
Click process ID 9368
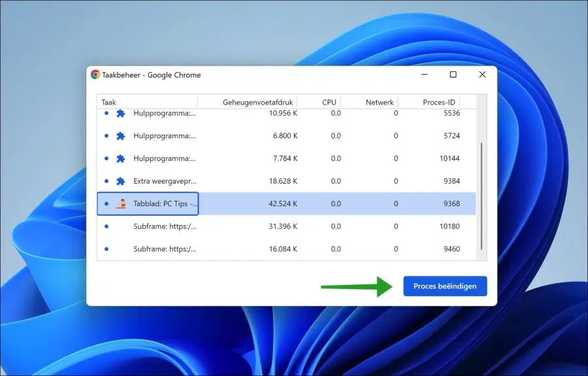pos(451,204)
